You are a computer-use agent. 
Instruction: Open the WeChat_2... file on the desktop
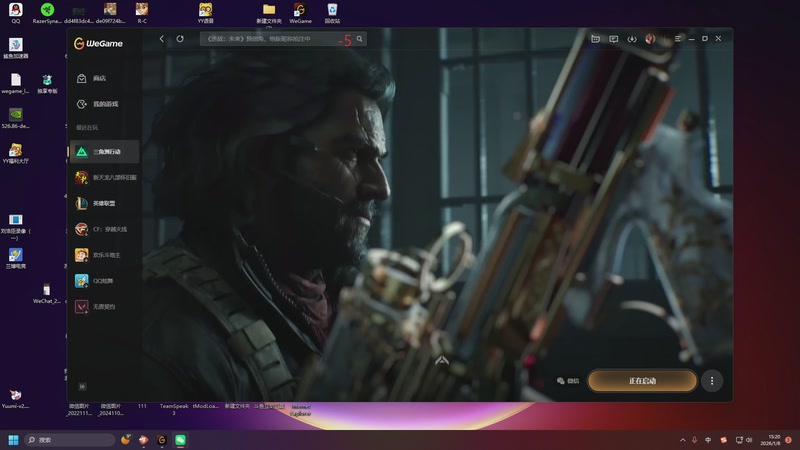tap(46, 293)
